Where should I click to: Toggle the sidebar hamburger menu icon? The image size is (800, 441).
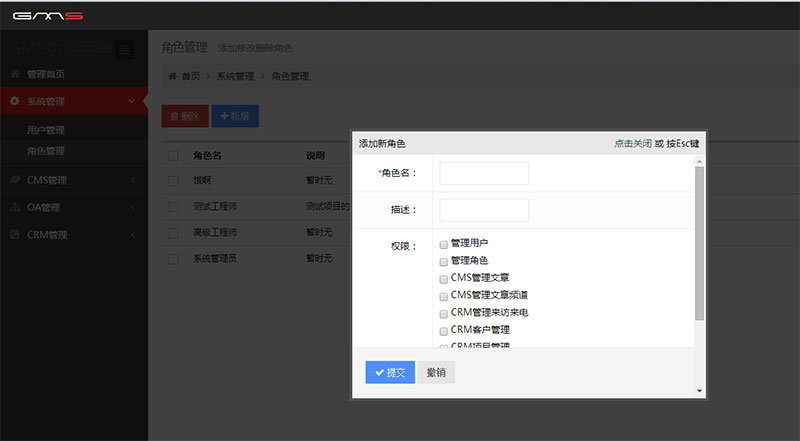124,49
